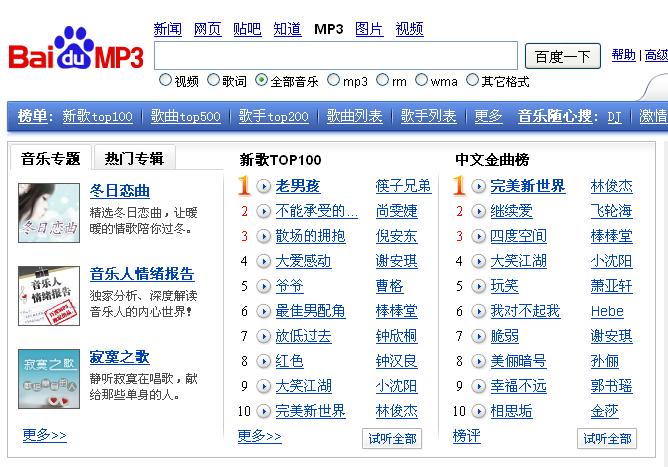Viewport: 668px width, 467px height.
Task: Open artist link Hebe
Action: click(x=607, y=311)
